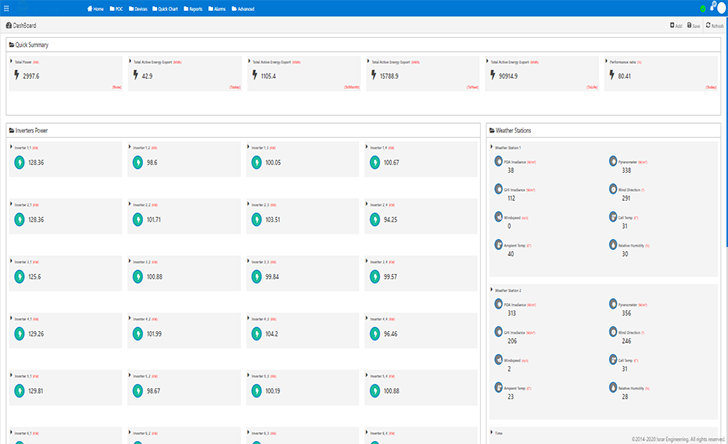Expand the Weather Station 2 arrow

tap(492, 289)
